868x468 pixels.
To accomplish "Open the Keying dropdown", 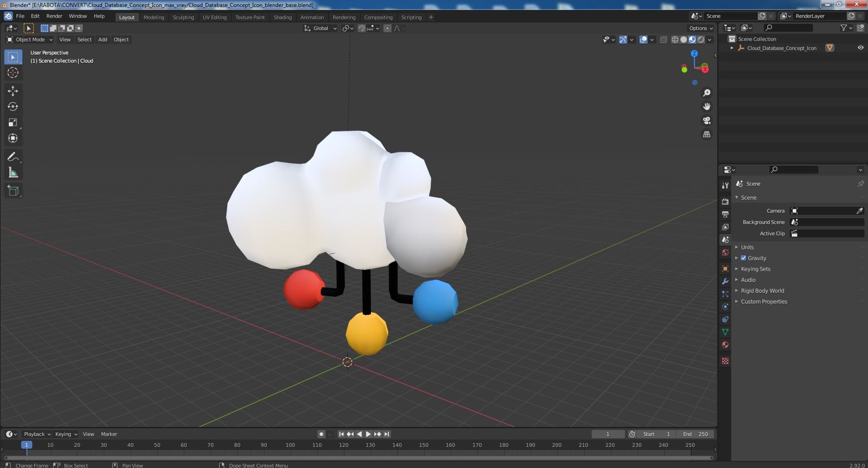I will click(x=66, y=434).
